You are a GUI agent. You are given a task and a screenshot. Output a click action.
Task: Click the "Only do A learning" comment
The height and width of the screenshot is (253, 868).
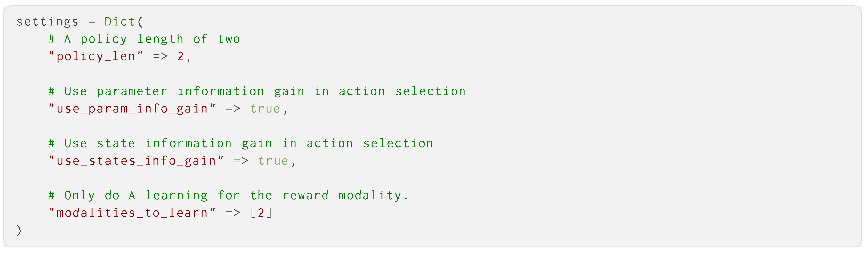(228, 196)
